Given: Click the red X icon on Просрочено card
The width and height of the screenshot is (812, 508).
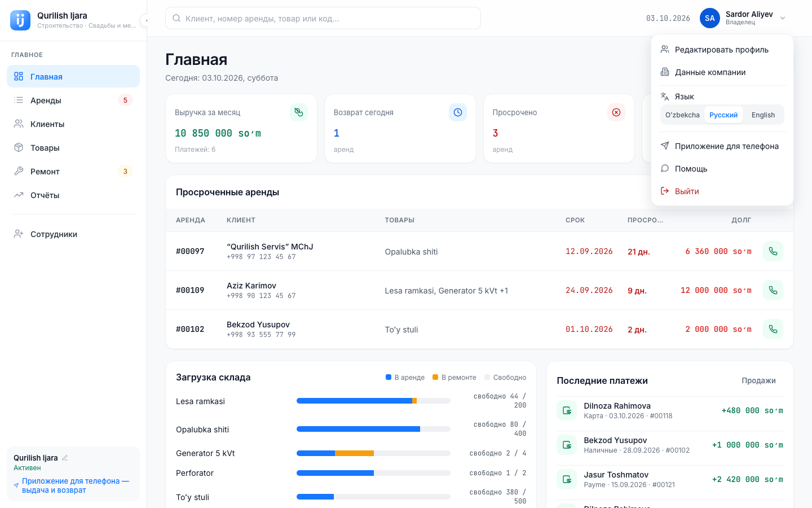Looking at the screenshot, I should pyautogui.click(x=616, y=112).
